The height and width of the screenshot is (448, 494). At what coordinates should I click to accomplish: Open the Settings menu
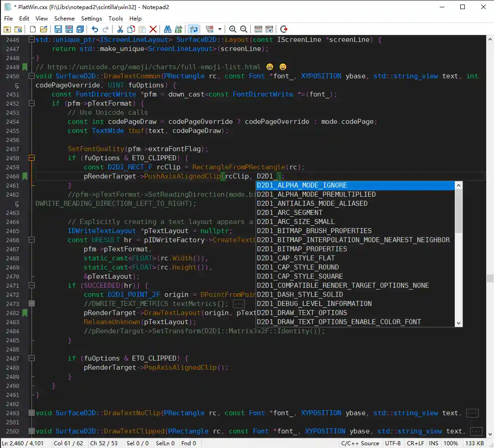click(91, 18)
